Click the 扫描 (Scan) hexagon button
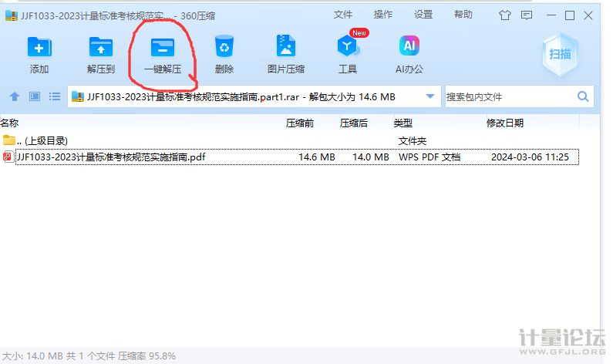Image resolution: width=613 pixels, height=364 pixels. click(560, 53)
